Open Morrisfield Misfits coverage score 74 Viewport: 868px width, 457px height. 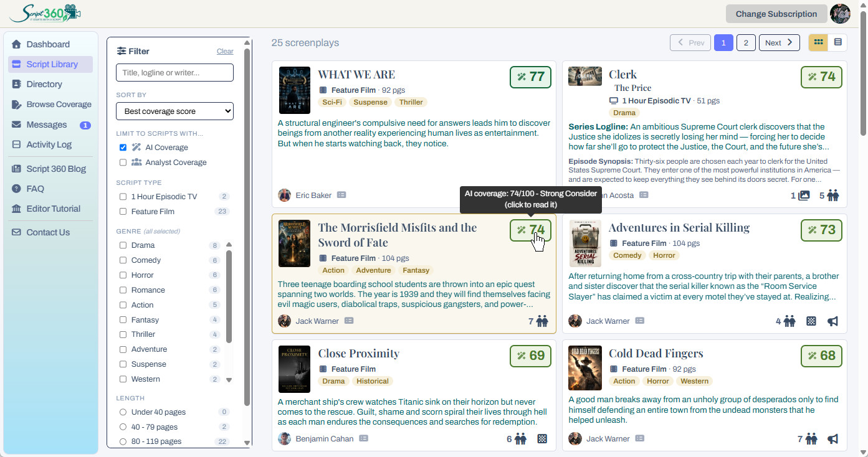point(530,230)
